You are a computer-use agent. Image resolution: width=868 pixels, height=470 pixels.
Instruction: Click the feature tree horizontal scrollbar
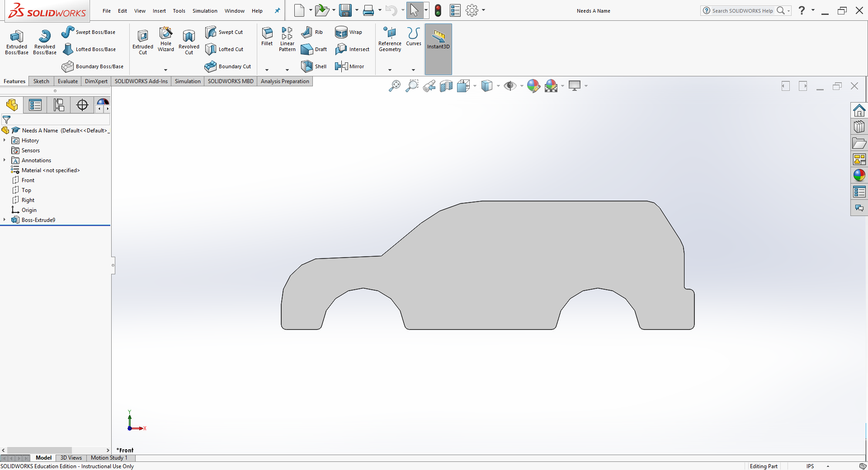[x=39, y=450]
